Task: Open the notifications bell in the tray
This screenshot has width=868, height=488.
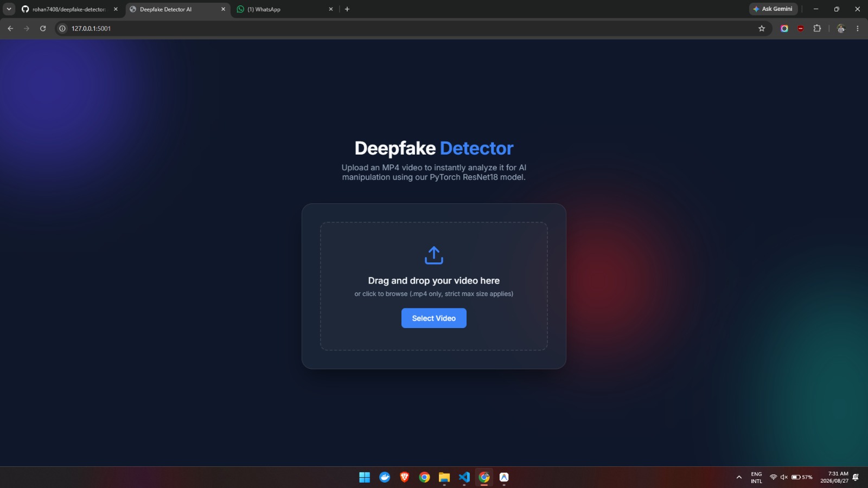Action: (856, 477)
